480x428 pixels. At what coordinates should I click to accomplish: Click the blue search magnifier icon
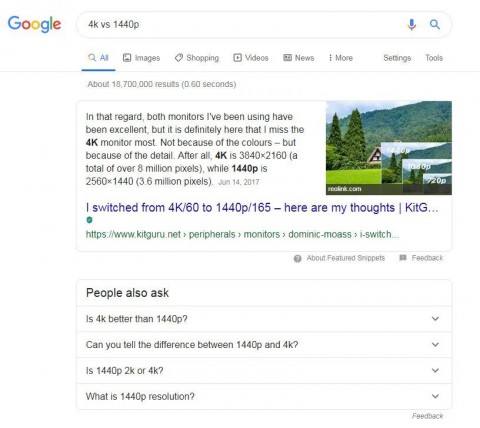[435, 24]
